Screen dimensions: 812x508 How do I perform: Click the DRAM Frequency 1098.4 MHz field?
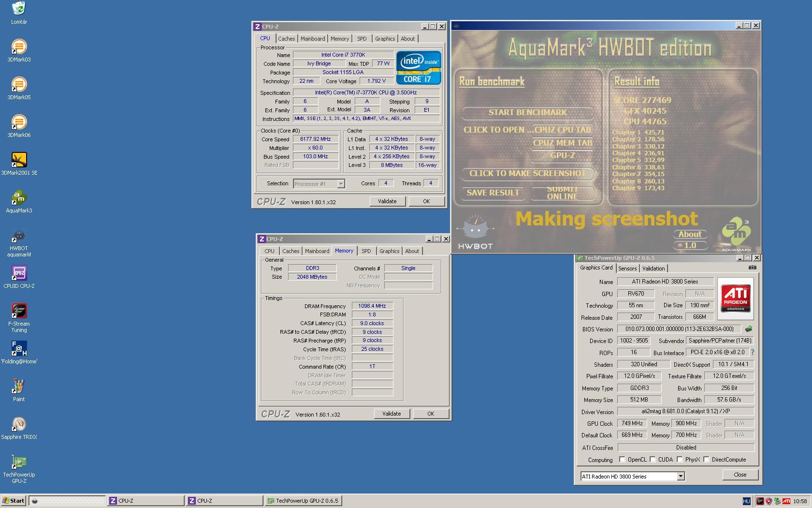click(372, 306)
